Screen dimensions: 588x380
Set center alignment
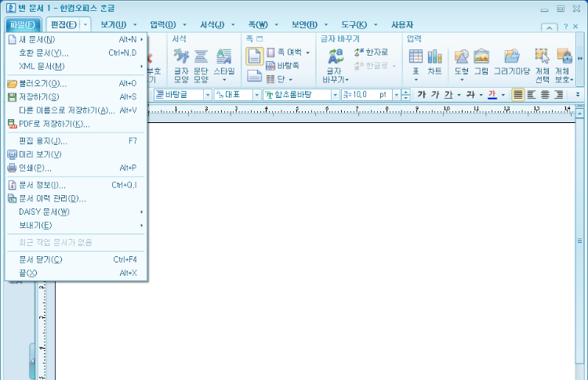coord(545,95)
